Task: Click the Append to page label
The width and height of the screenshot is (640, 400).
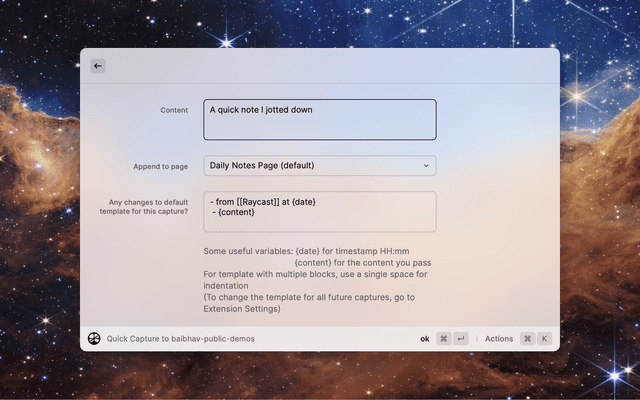Action: 160,166
